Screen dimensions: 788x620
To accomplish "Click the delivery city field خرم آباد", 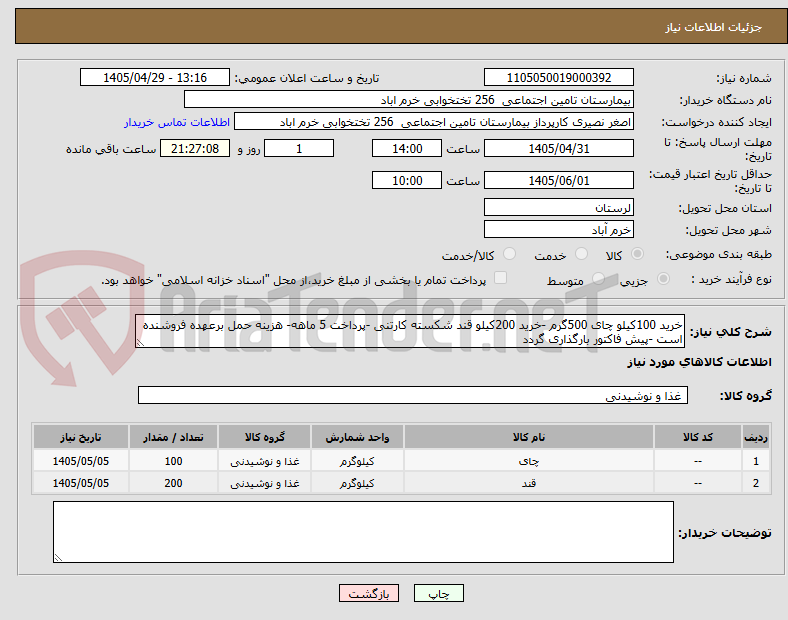I will tap(559, 229).
